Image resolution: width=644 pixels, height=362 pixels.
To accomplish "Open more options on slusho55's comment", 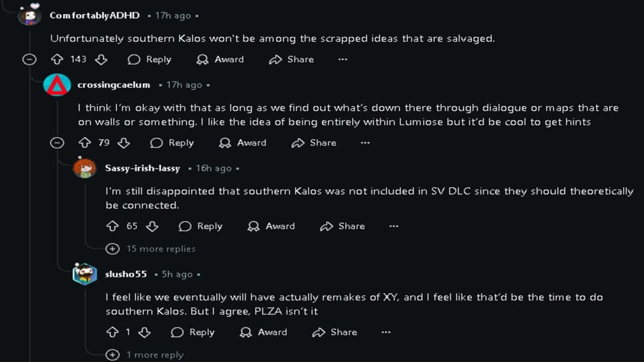I will tap(386, 332).
